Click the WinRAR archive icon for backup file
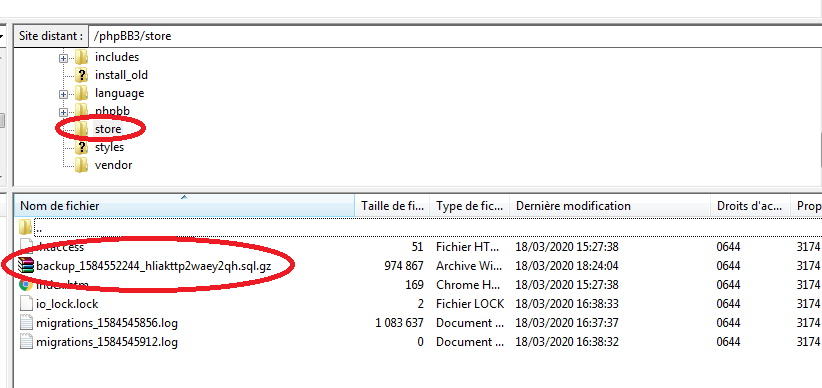822x388 pixels. pyautogui.click(x=26, y=266)
